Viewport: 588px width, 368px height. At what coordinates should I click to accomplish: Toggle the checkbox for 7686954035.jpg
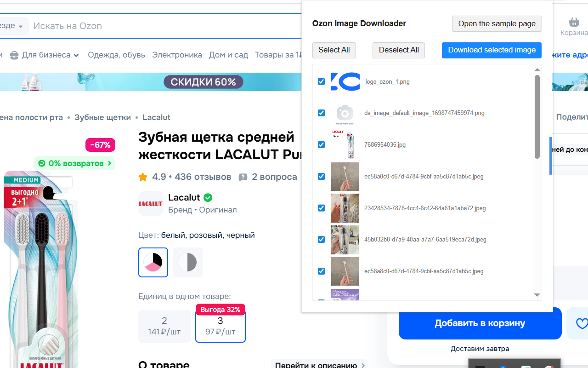[322, 145]
